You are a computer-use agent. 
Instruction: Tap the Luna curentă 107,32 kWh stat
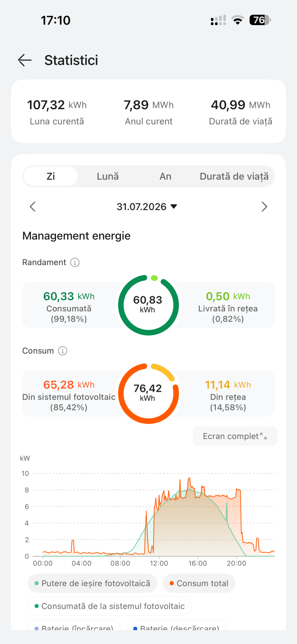tap(57, 112)
